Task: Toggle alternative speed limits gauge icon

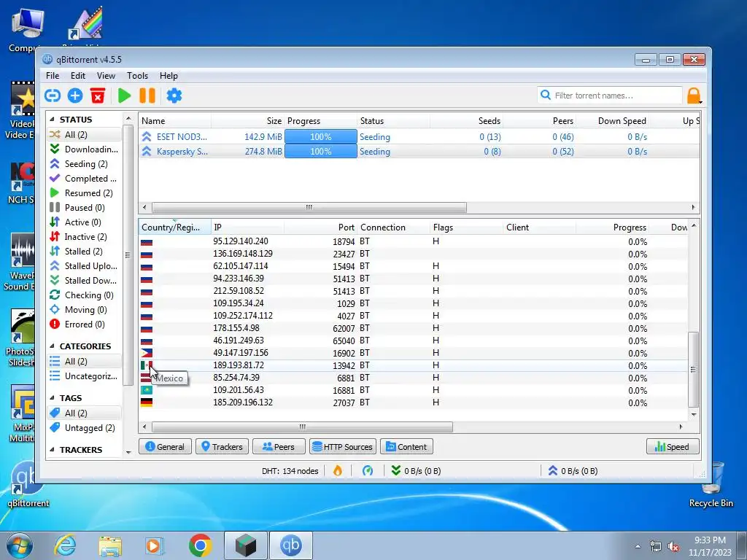Action: pos(368,471)
